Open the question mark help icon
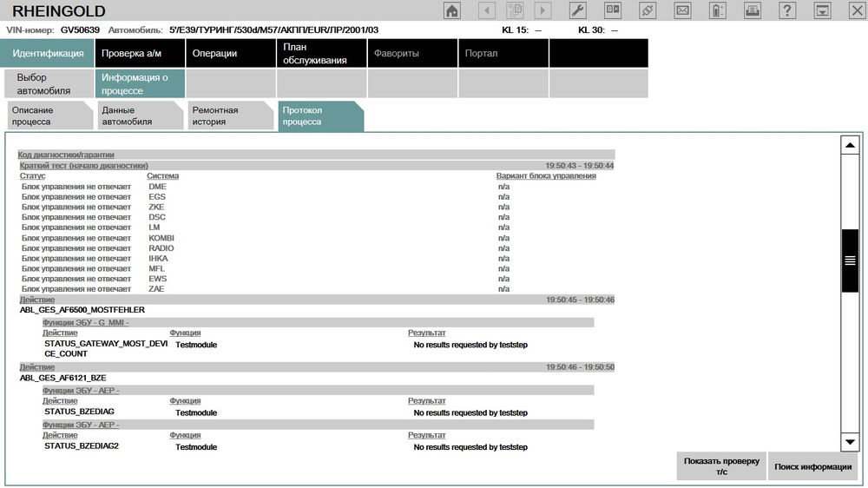The width and height of the screenshot is (868, 488). (787, 11)
